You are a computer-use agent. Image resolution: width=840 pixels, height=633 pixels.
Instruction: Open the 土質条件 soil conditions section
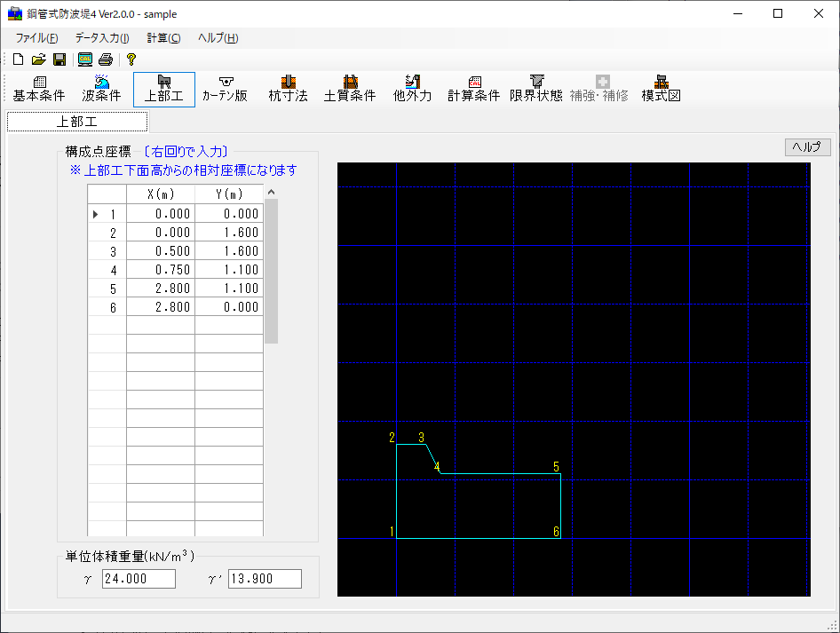click(350, 90)
